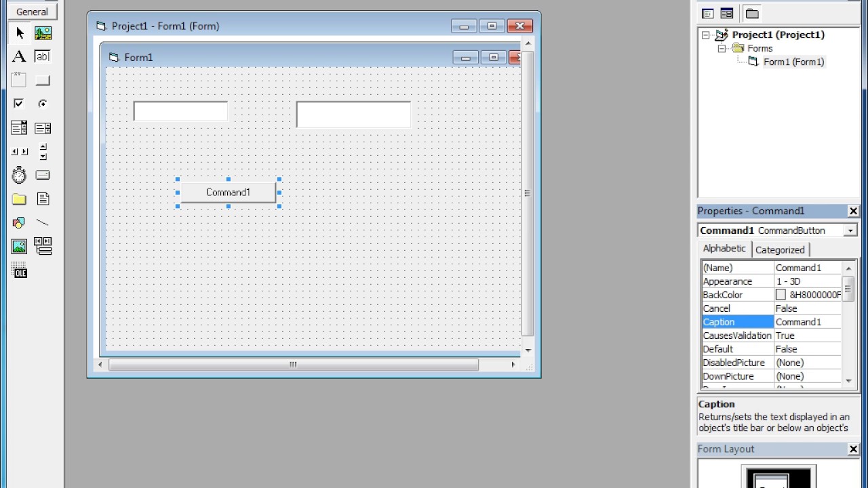The width and height of the screenshot is (868, 488).
Task: Maximize the Project1 - Form1 (Form) window
Action: point(492,26)
